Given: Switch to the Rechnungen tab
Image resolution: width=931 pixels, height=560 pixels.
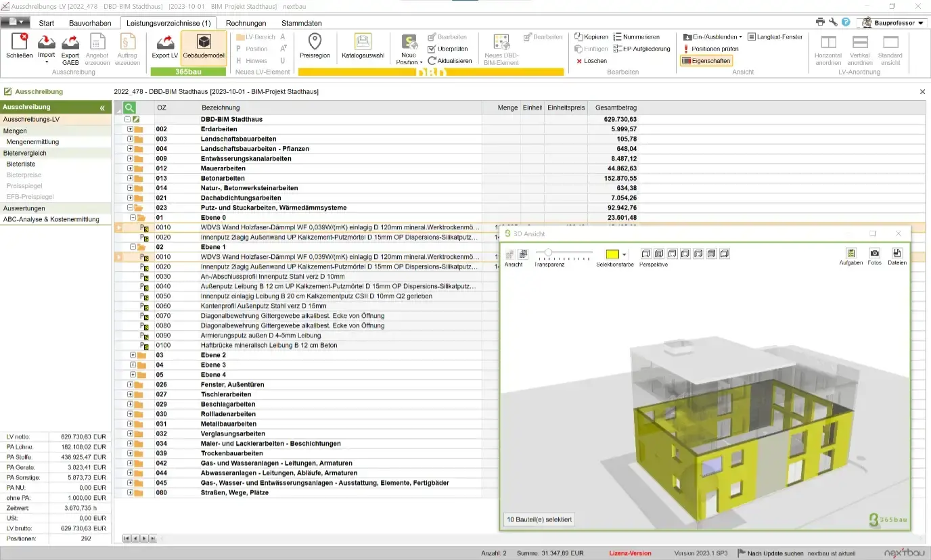Looking at the screenshot, I should 246,23.
